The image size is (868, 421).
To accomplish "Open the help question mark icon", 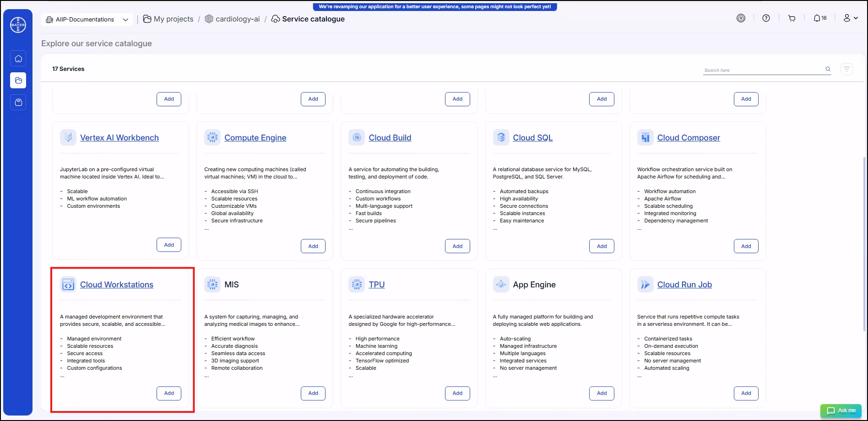I will (766, 18).
